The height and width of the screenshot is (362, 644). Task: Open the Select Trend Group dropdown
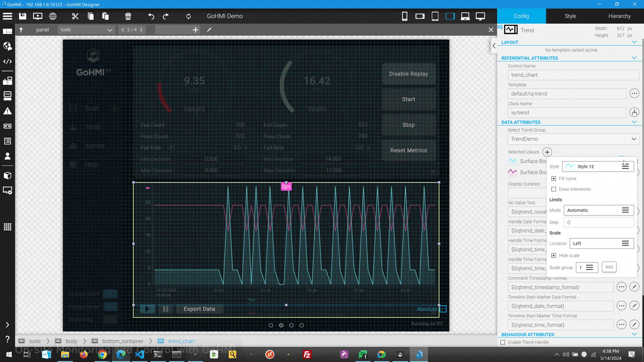tap(573, 139)
